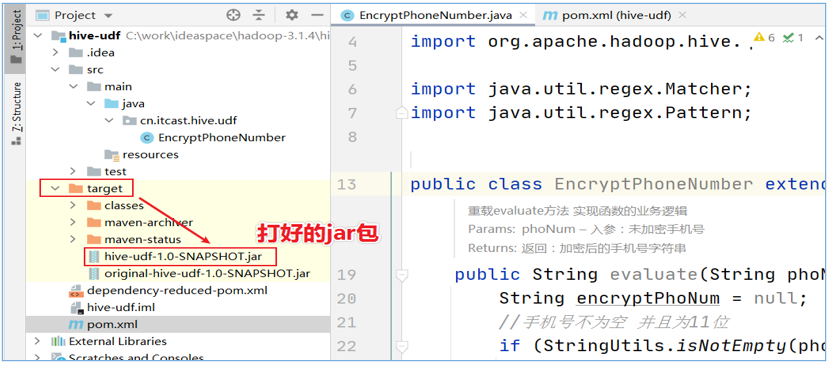Viewport: 833px width, 367px height.
Task: Click the jar icon of hive-udf-1.0-SNAPSHOT.jar
Action: [94, 257]
